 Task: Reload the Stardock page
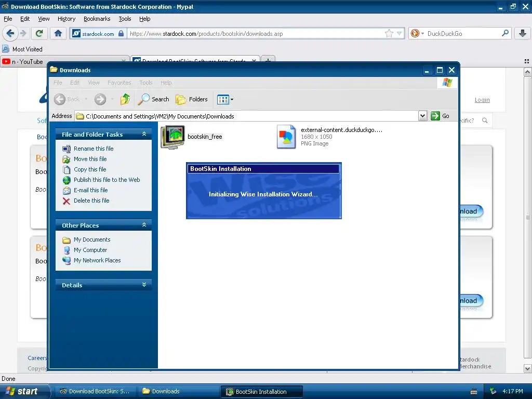click(39, 33)
